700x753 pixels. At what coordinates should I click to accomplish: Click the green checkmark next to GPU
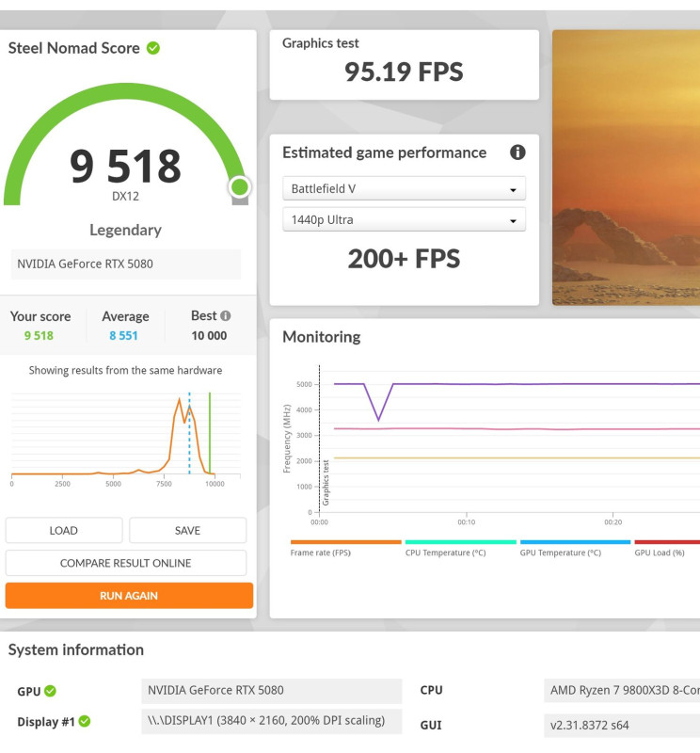pos(50,691)
